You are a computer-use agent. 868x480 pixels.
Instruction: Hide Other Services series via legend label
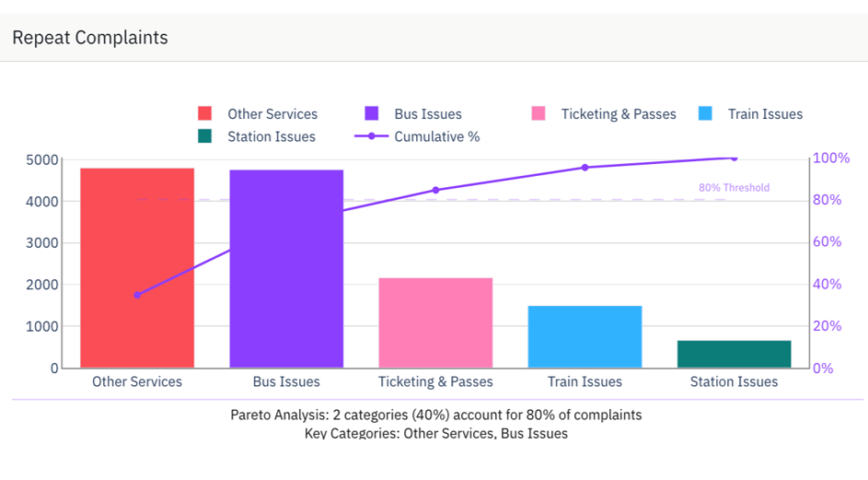[x=272, y=114]
